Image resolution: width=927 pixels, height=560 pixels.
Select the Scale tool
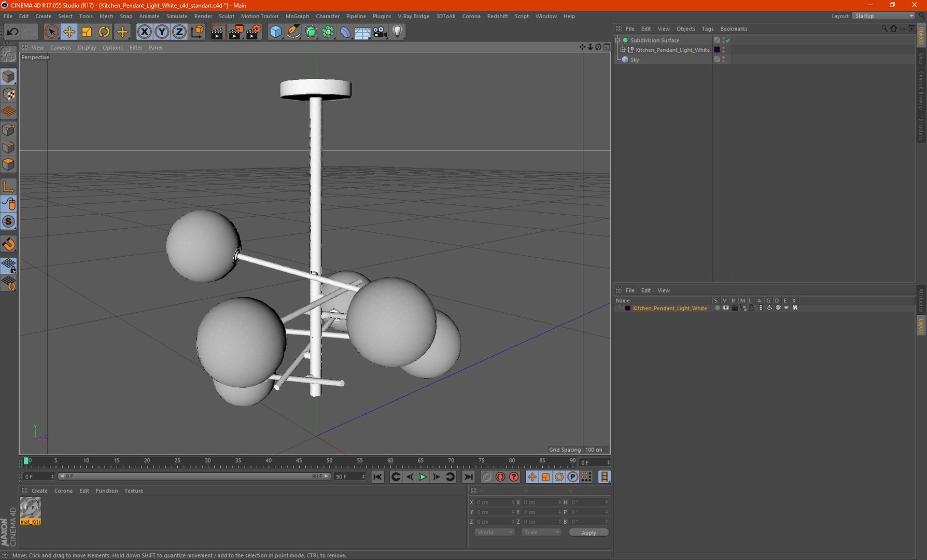[x=87, y=32]
